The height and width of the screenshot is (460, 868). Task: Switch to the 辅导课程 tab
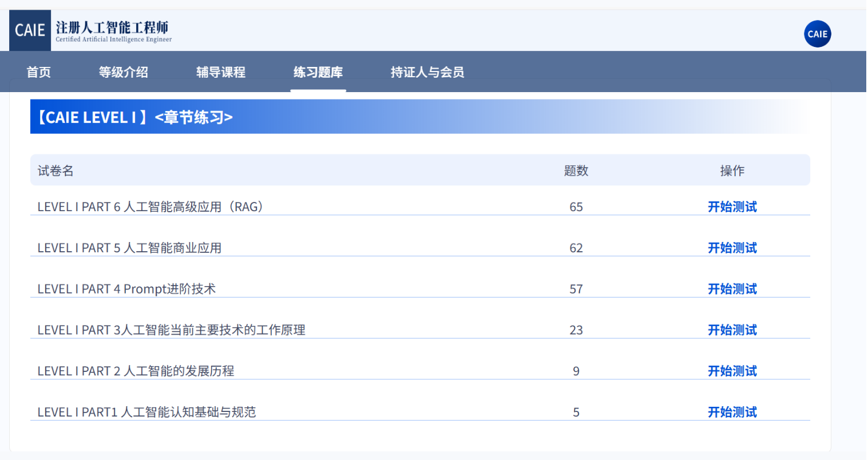[220, 72]
